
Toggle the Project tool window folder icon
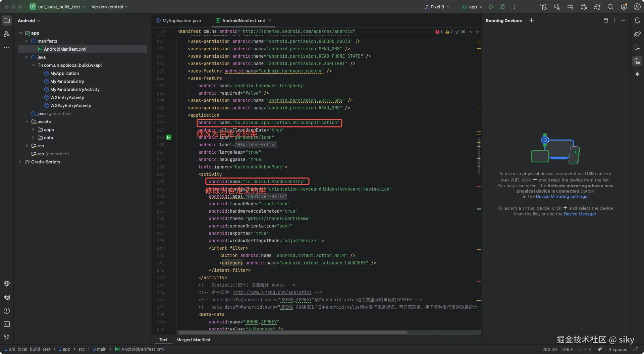(7, 20)
